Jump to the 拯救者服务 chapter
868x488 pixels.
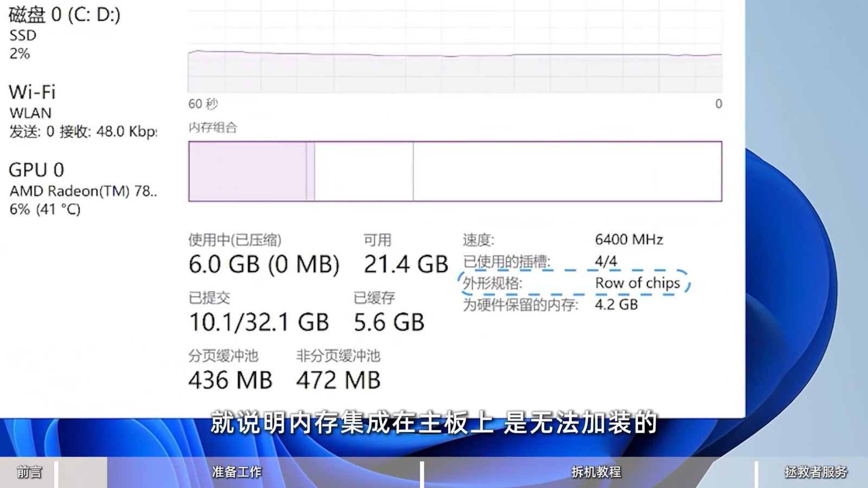click(x=815, y=472)
